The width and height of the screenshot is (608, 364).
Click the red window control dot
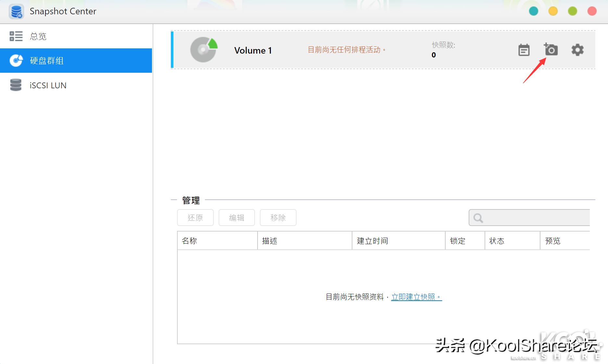click(x=592, y=11)
